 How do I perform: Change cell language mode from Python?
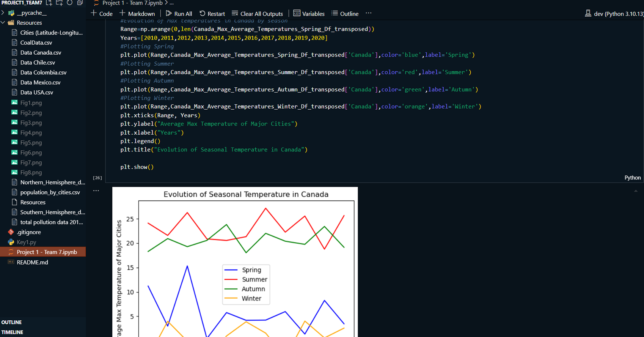coord(632,178)
